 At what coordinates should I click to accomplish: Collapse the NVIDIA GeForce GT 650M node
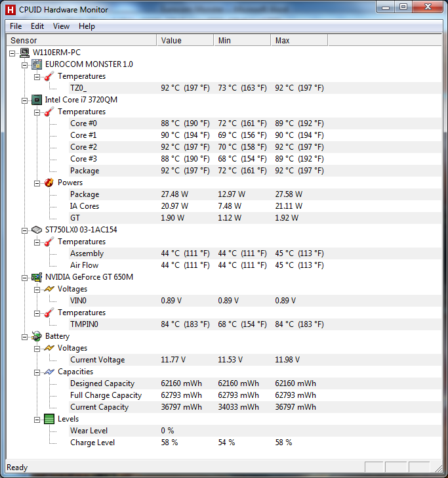point(25,278)
